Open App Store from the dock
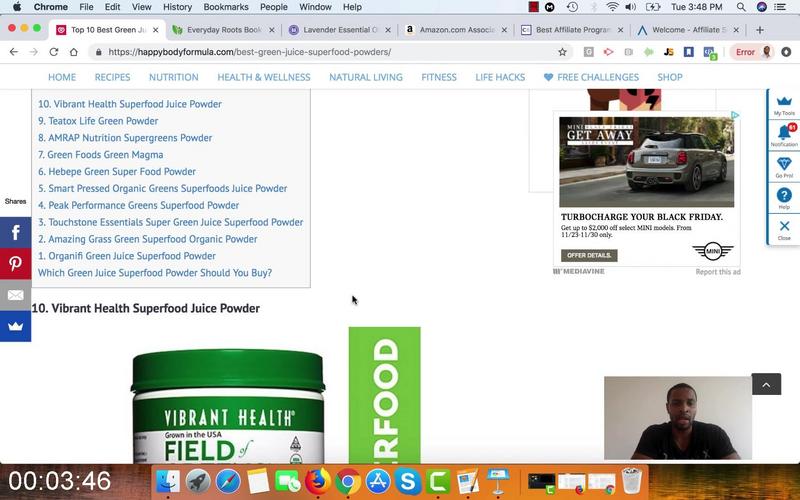The height and width of the screenshot is (500, 800). coord(378,481)
